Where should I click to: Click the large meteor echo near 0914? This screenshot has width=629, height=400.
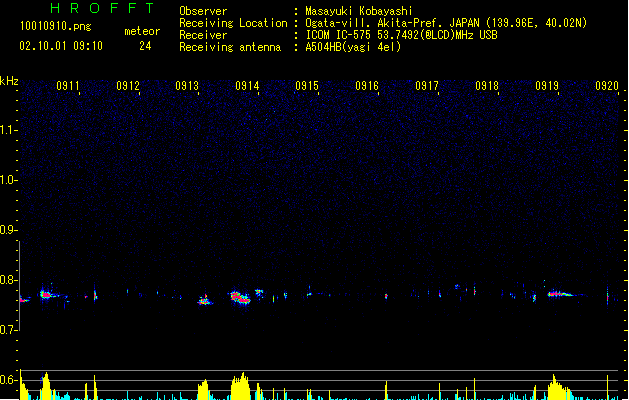tap(240, 298)
